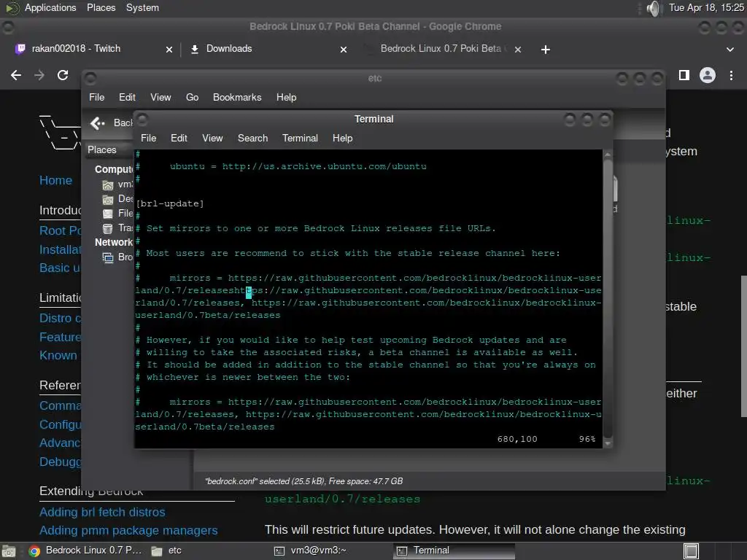Open the Places menu in top panel
Image resolution: width=747 pixels, height=560 pixels.
[x=101, y=7]
